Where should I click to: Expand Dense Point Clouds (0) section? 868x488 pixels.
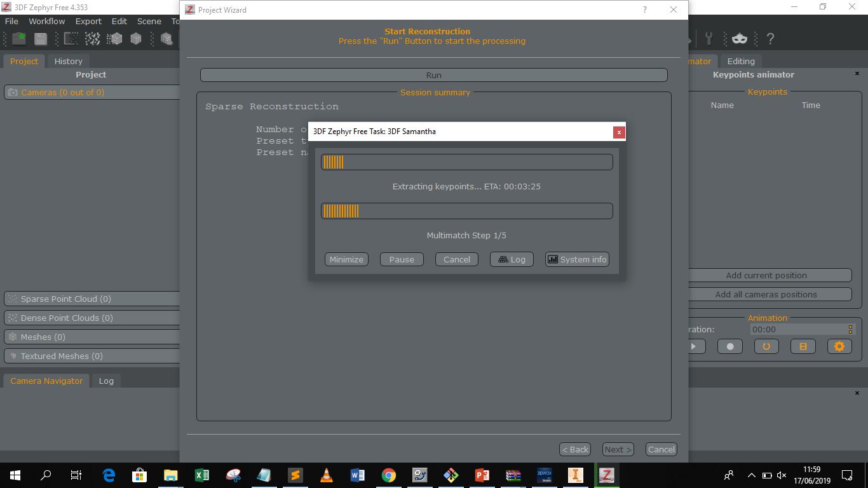92,318
